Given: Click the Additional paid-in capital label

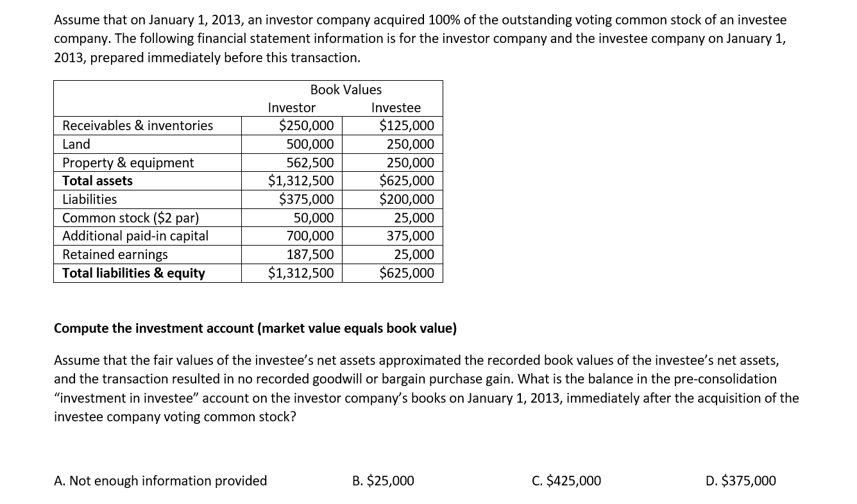Looking at the screenshot, I should click(x=135, y=236).
